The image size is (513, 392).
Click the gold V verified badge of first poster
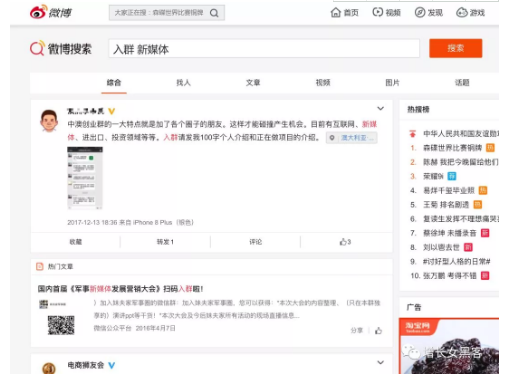pyautogui.click(x=112, y=111)
